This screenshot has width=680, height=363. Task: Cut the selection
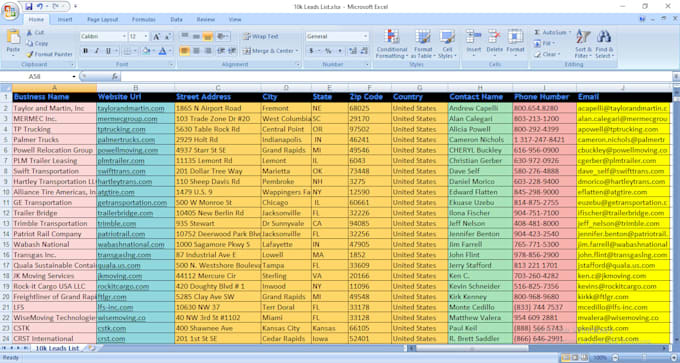[35, 33]
